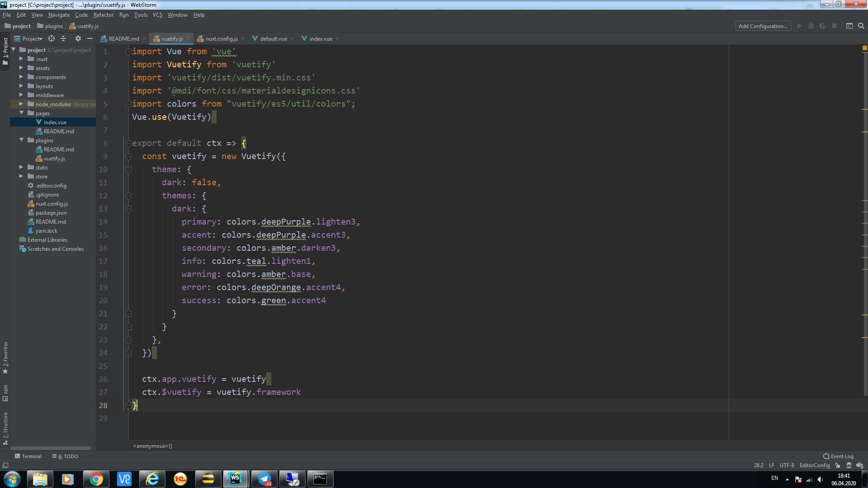Close the README.md editor tab

(x=144, y=39)
